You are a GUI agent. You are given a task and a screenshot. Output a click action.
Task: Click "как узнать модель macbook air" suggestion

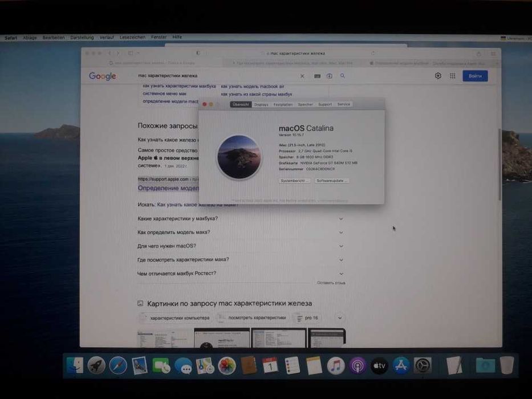tap(253, 87)
